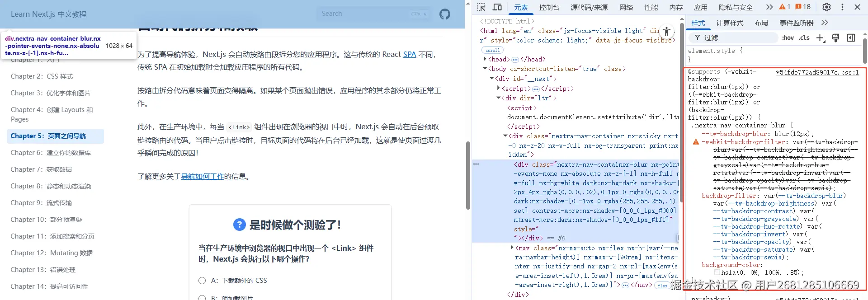Viewport: 868px width, 300px height.
Task: Switch to the 源代码/来源 Sources tab
Action: click(589, 7)
